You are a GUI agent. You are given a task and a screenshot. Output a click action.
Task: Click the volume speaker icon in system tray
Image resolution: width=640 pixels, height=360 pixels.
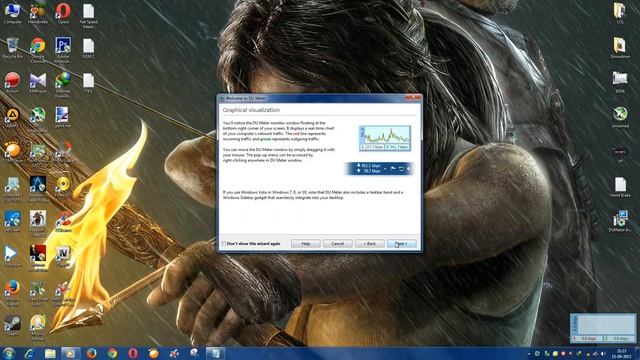[603, 354]
